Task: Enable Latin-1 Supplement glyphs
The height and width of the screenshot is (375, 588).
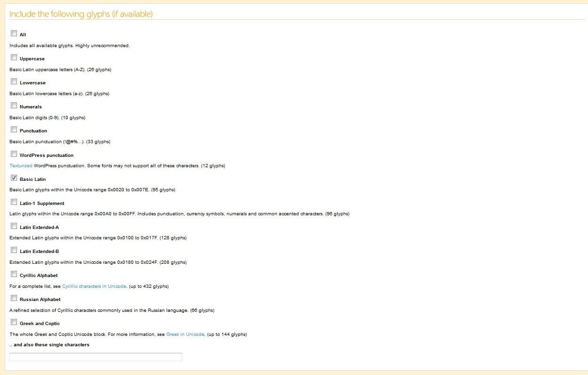Action: pos(14,202)
